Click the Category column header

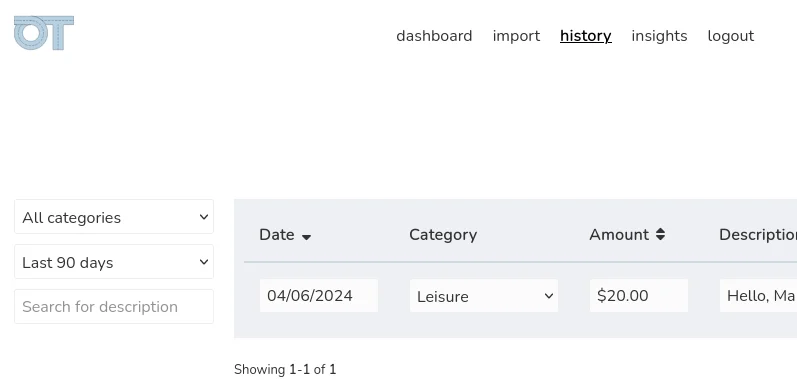tap(443, 234)
